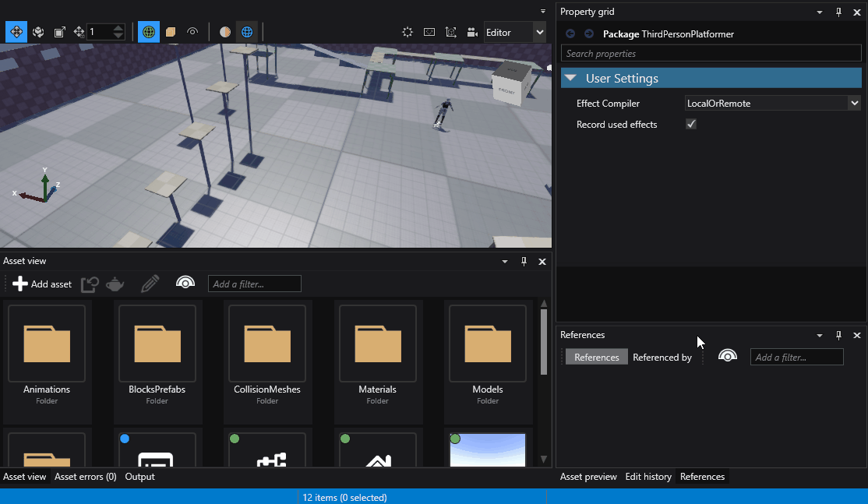Click the orange cube material icon

(x=171, y=32)
